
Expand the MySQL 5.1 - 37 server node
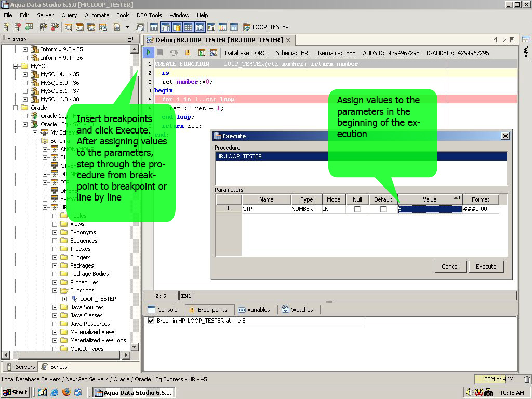click(x=25, y=91)
